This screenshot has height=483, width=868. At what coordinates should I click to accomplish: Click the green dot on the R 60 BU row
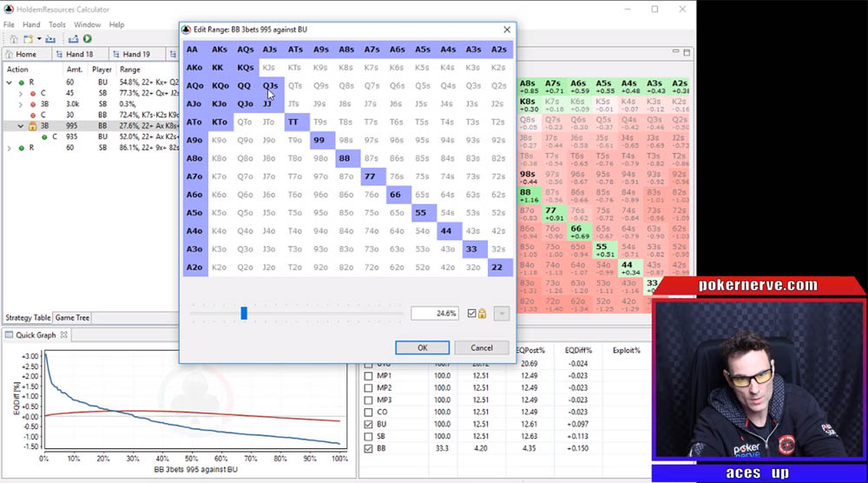point(22,83)
